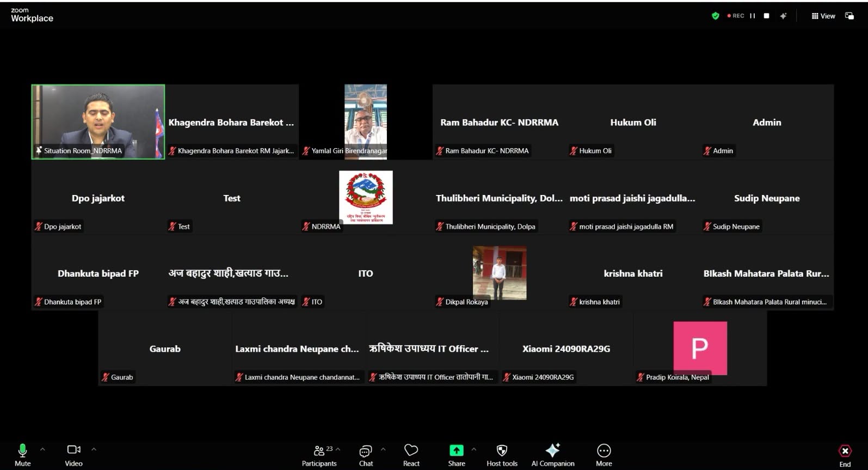868x470 pixels.
Task: Select Sudip Neupane tile
Action: point(767,198)
